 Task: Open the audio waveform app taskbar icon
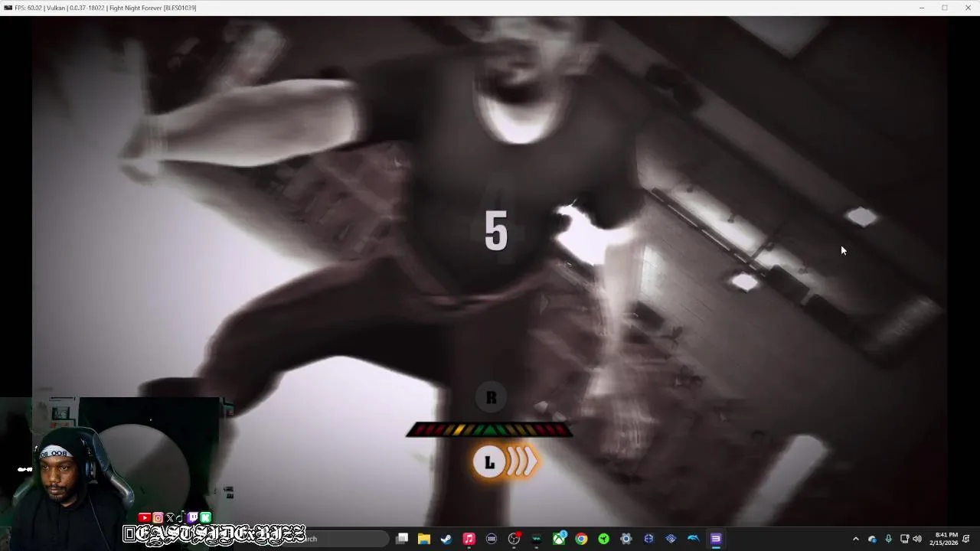(537, 539)
